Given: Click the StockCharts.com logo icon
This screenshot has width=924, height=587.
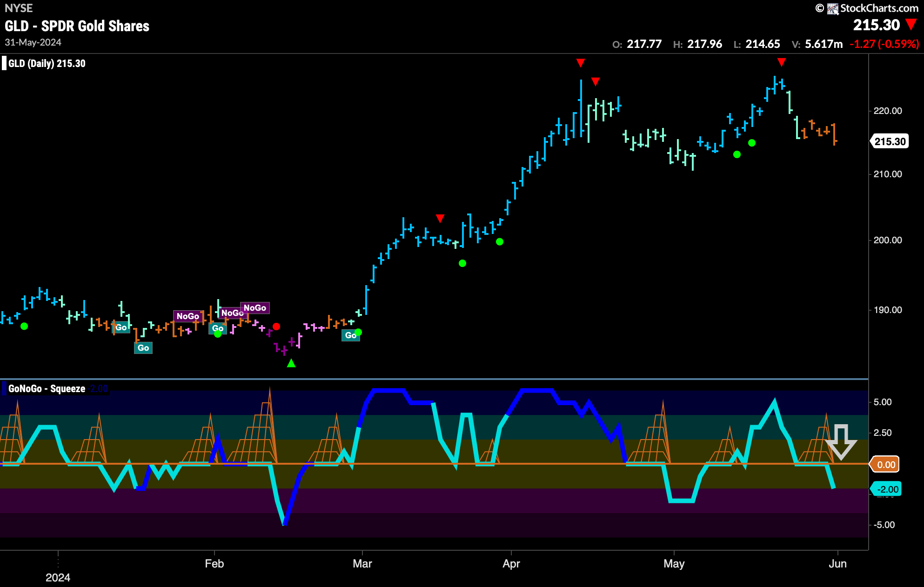Looking at the screenshot, I should (832, 8).
